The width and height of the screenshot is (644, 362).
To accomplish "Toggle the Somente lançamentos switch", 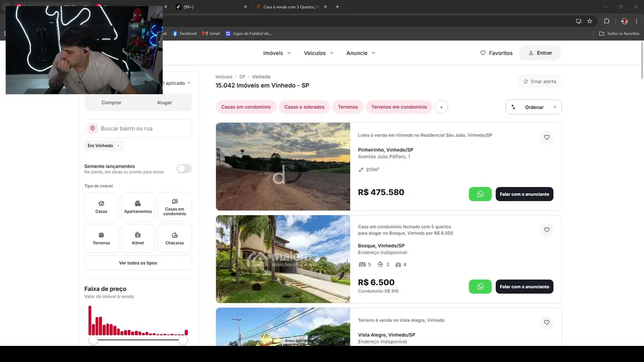I will (184, 169).
